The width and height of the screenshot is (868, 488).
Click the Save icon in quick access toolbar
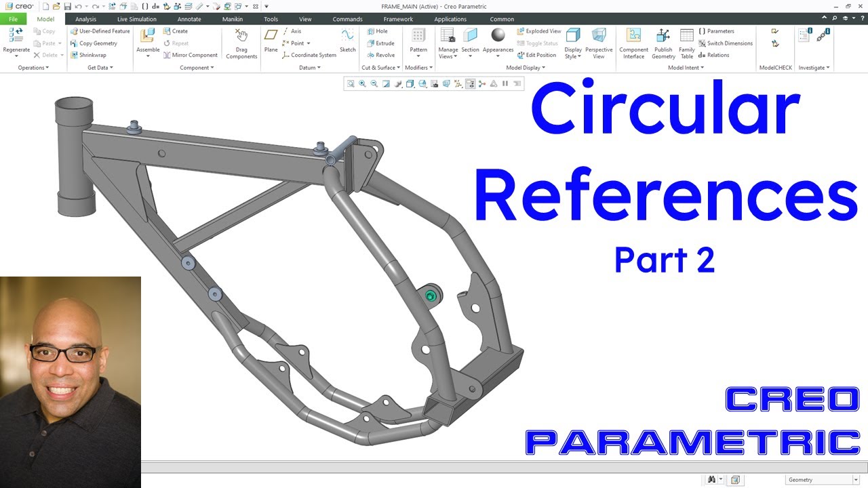click(x=67, y=6)
